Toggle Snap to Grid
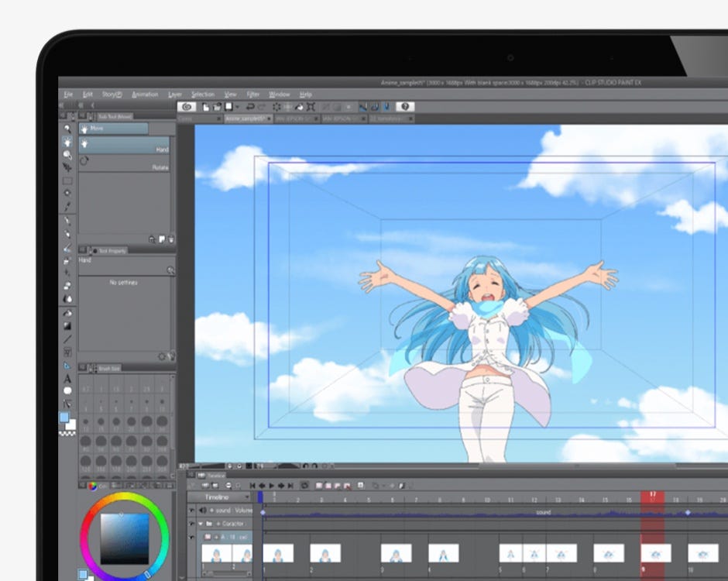This screenshot has width=728, height=581. [386, 107]
